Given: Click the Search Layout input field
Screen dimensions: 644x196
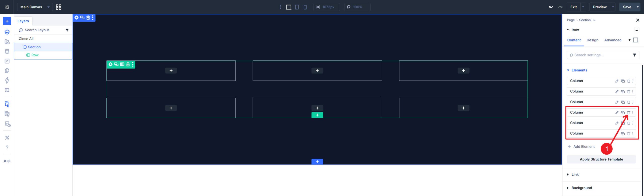Looking at the screenshot, I should (x=40, y=30).
